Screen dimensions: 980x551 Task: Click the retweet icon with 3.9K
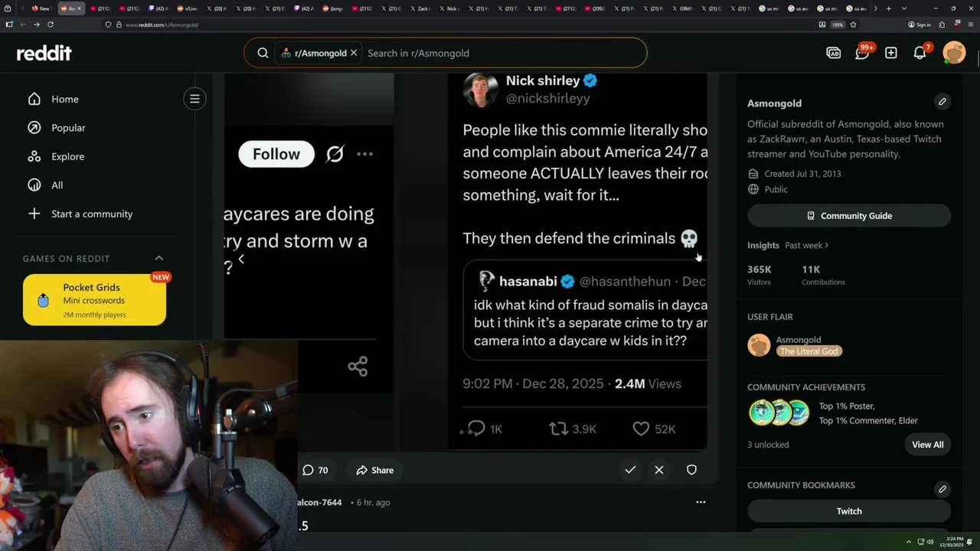pyautogui.click(x=559, y=429)
